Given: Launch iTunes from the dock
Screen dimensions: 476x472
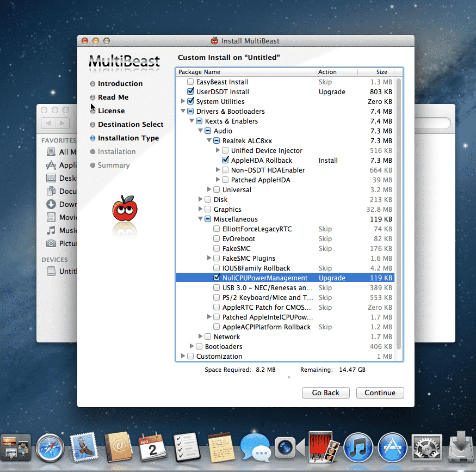Looking at the screenshot, I should pos(357,448).
